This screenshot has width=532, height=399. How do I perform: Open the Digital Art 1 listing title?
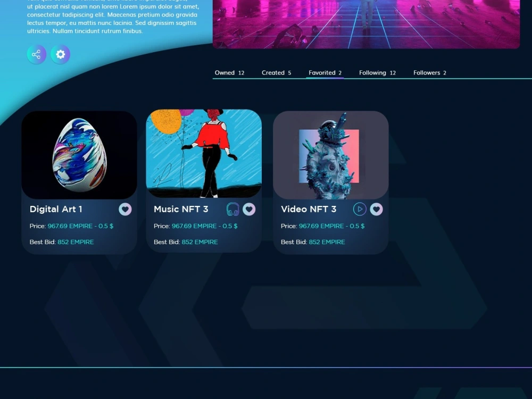click(x=56, y=209)
